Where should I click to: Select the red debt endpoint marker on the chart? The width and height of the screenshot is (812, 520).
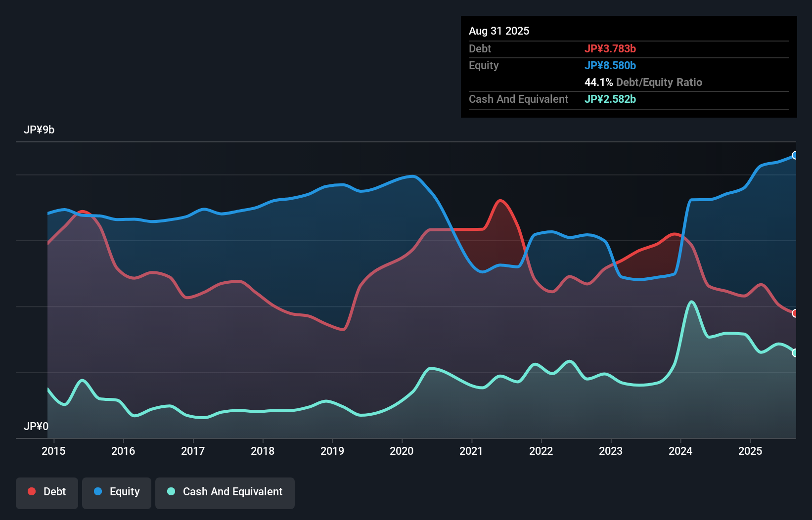[795, 313]
